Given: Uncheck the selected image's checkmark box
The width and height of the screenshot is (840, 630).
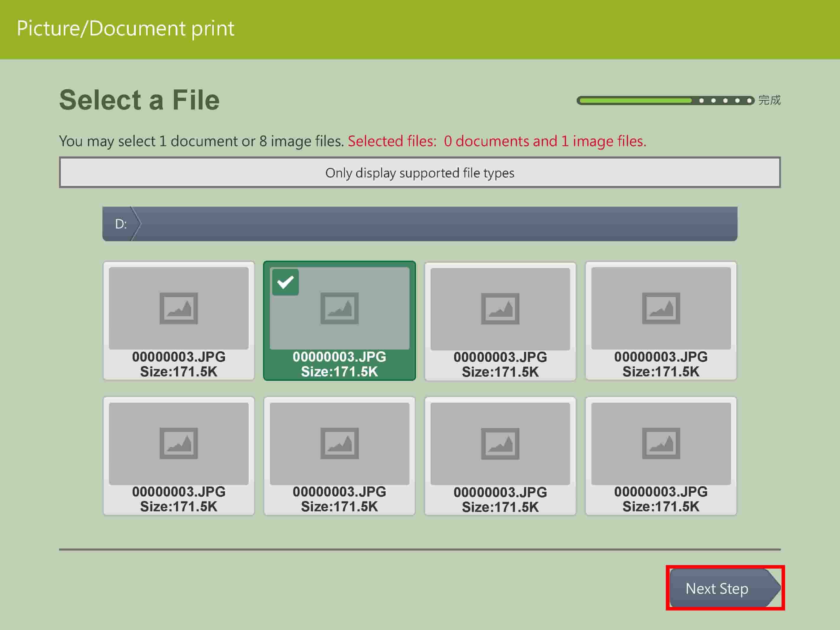Looking at the screenshot, I should (x=285, y=282).
